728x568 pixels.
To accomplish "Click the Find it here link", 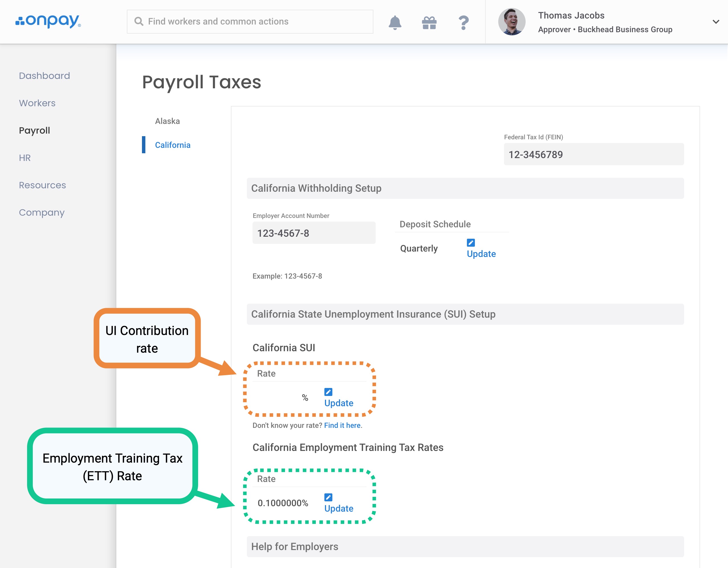I will tap(342, 425).
